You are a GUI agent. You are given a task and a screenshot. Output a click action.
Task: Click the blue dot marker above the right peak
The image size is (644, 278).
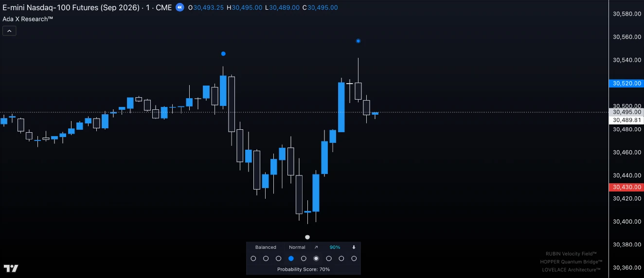point(358,41)
